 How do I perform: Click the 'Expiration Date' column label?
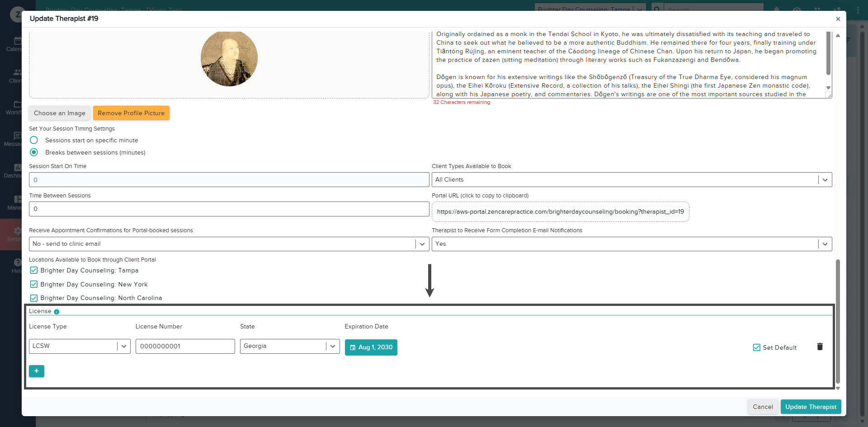coord(366,326)
